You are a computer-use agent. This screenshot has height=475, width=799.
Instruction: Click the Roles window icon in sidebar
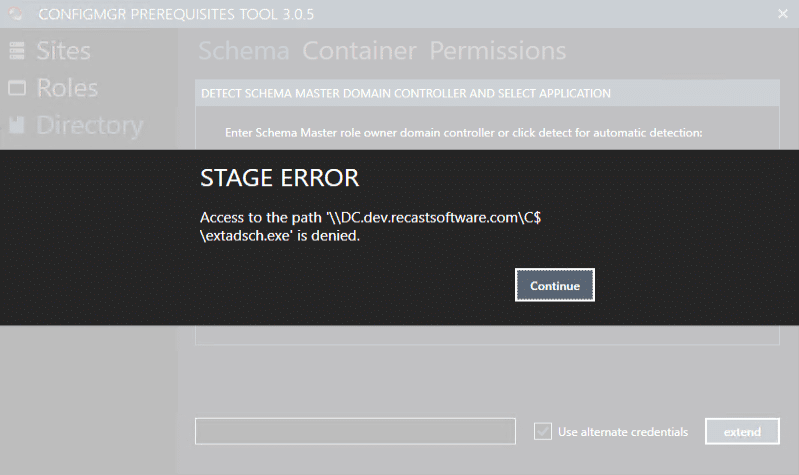tap(17, 89)
